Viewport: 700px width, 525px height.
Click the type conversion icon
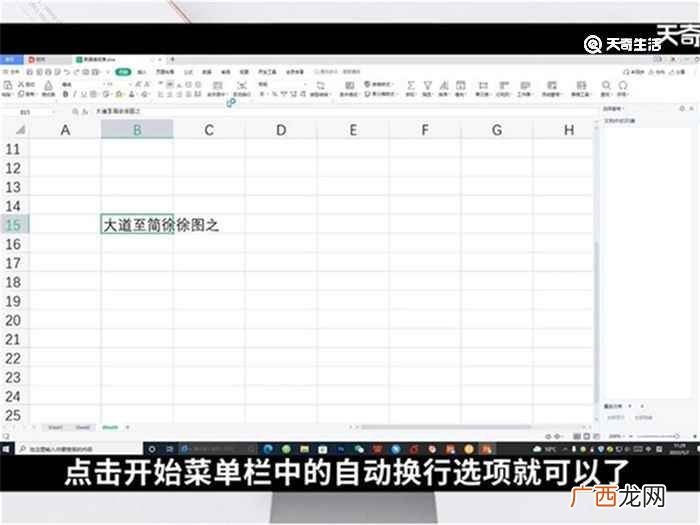click(320, 85)
